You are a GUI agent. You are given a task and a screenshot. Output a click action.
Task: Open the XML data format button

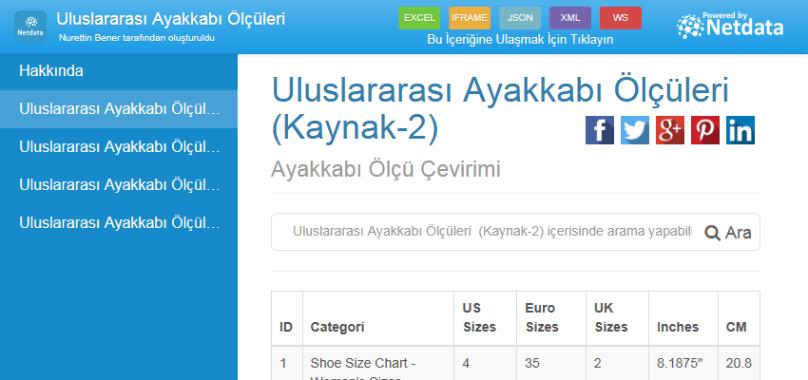570,18
